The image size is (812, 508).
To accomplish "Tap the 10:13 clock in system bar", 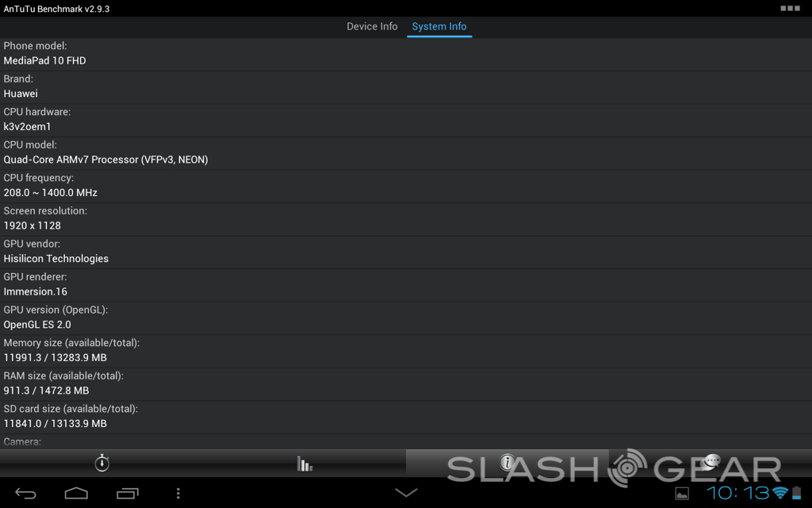I will pyautogui.click(x=738, y=492).
